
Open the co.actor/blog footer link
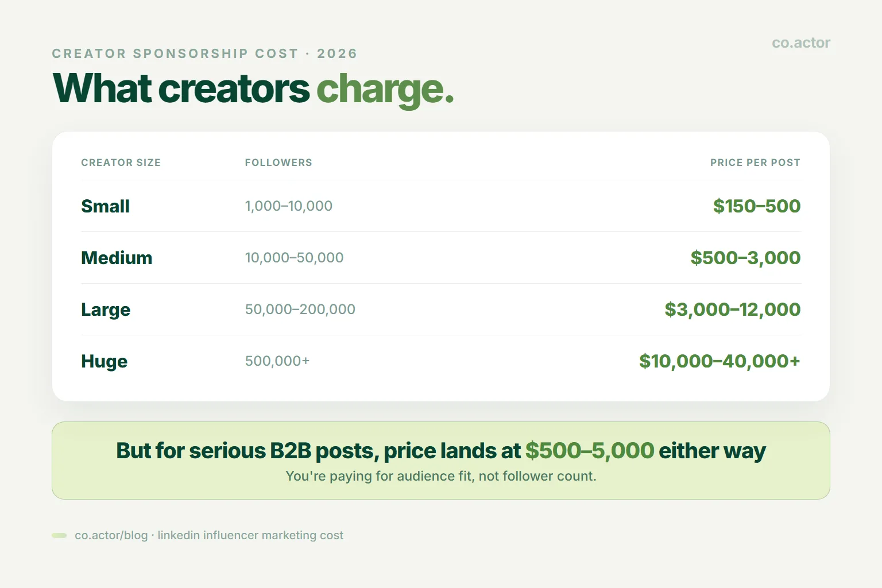pos(111,535)
